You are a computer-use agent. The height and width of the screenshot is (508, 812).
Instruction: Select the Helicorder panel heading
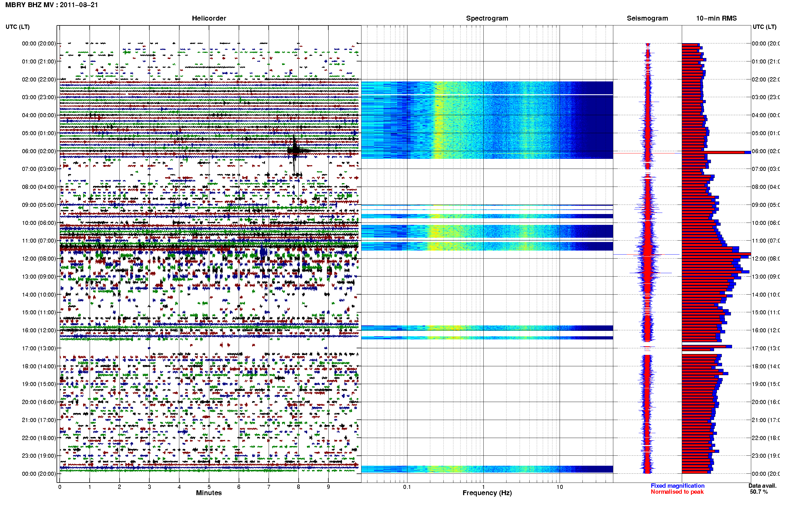[x=209, y=19]
